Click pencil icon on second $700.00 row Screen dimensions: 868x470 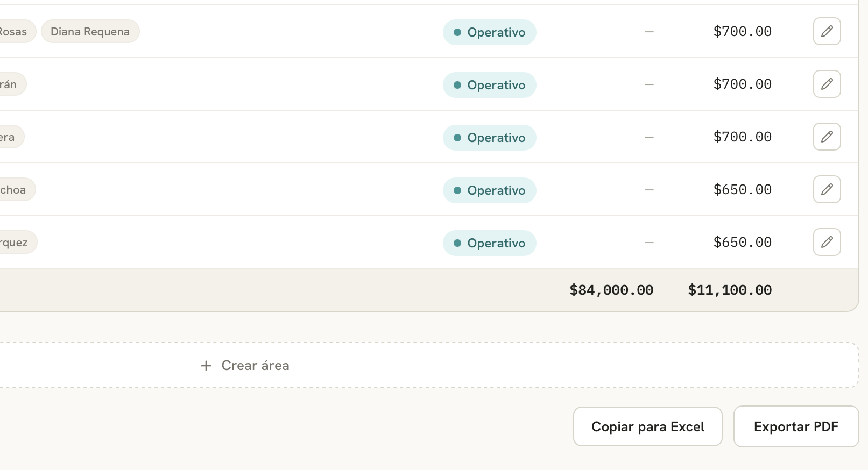click(827, 84)
